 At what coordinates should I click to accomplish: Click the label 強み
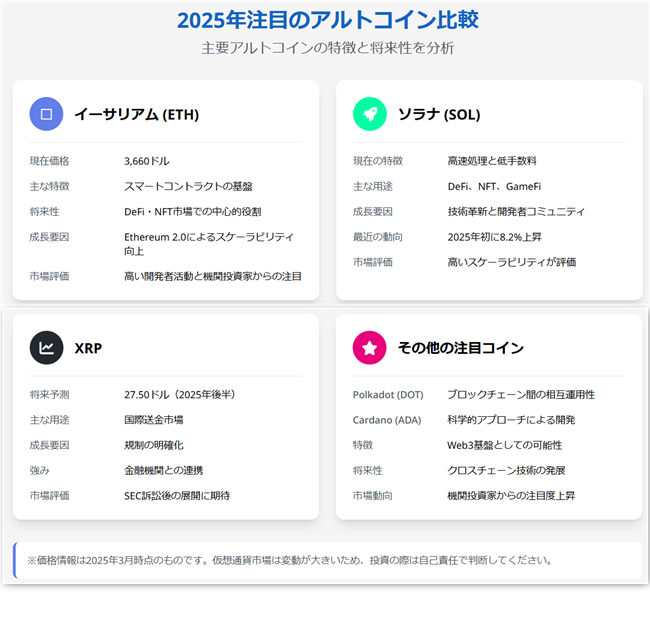click(x=39, y=470)
